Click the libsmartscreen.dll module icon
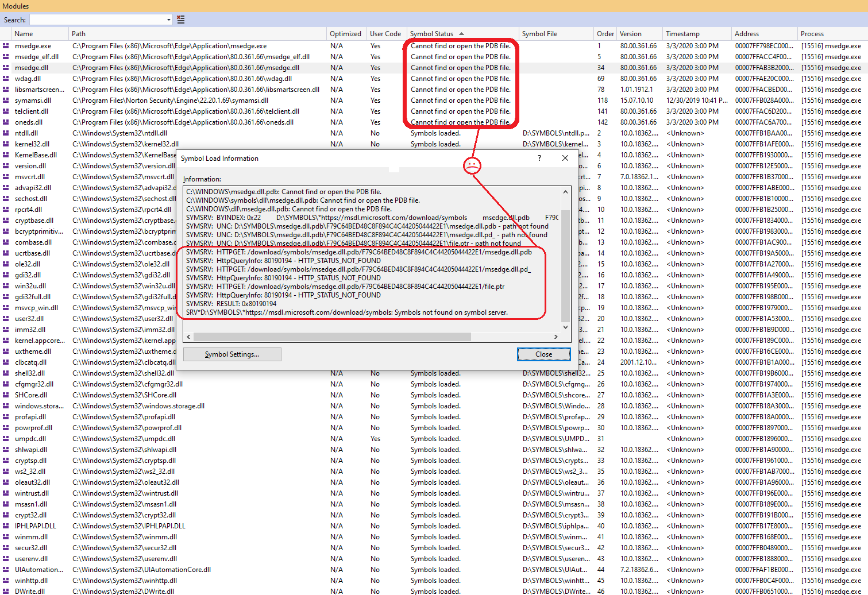This screenshot has height=595, width=868. [x=6, y=89]
